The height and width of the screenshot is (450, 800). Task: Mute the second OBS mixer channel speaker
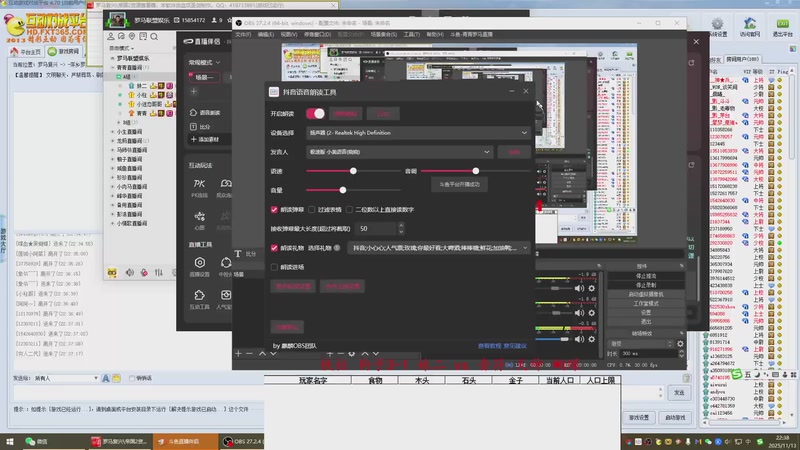coord(579,313)
